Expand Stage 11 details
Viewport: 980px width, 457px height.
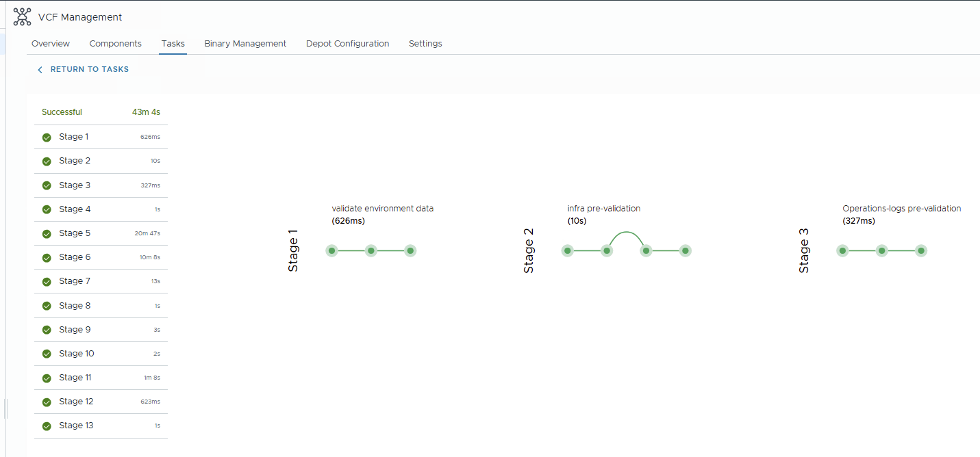[75, 377]
